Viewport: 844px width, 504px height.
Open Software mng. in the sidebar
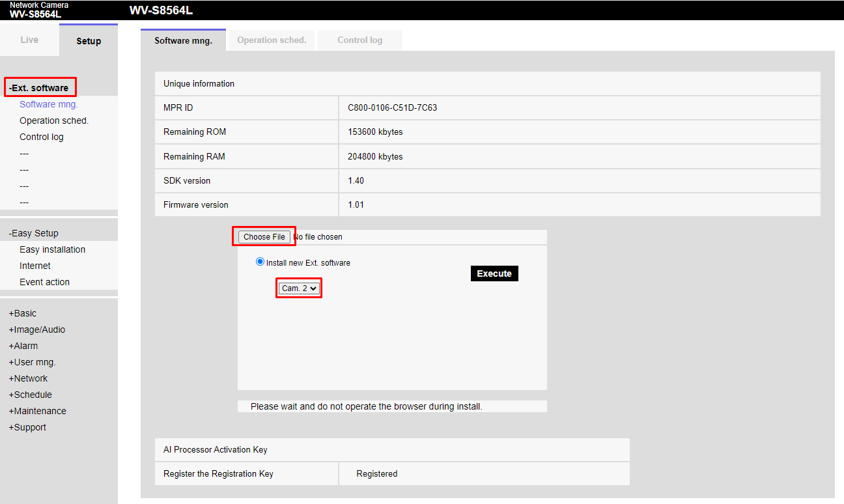49,104
